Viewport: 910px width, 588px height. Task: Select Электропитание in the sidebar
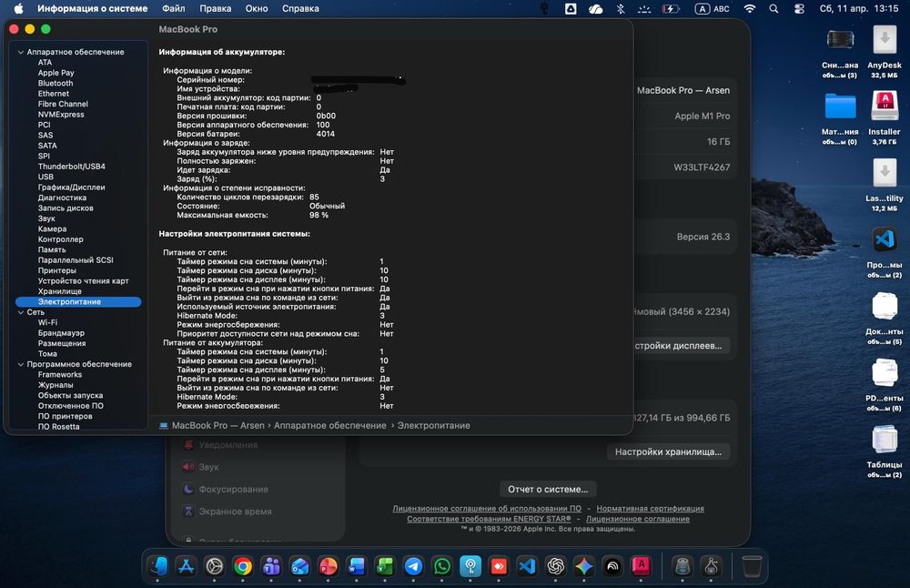click(78, 302)
